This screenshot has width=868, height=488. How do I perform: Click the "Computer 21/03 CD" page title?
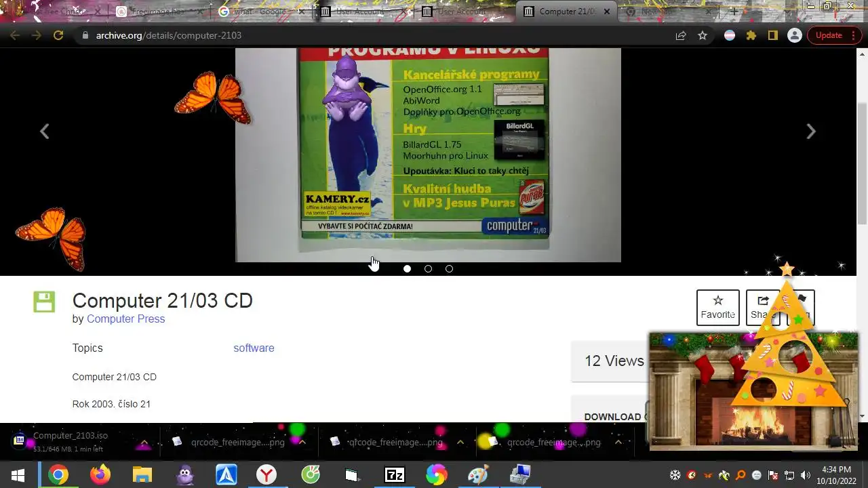tap(162, 300)
